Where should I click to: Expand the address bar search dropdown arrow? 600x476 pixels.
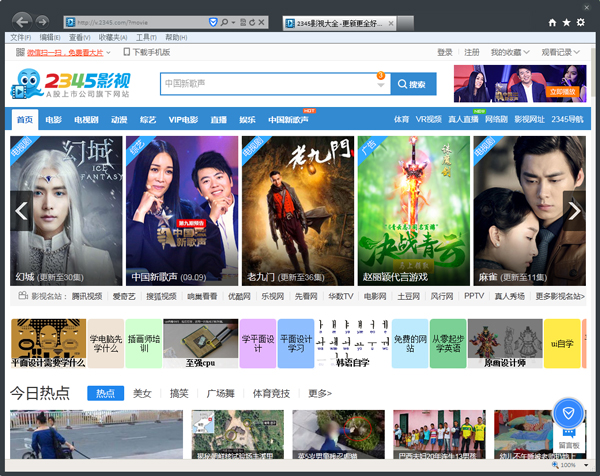pyautogui.click(x=233, y=23)
